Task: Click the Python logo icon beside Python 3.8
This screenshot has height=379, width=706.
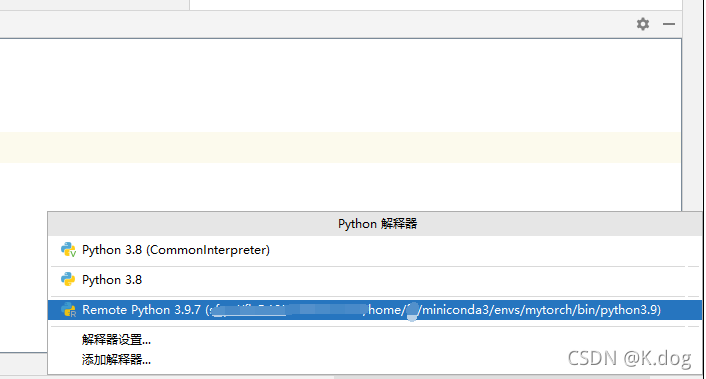Action: pos(68,280)
